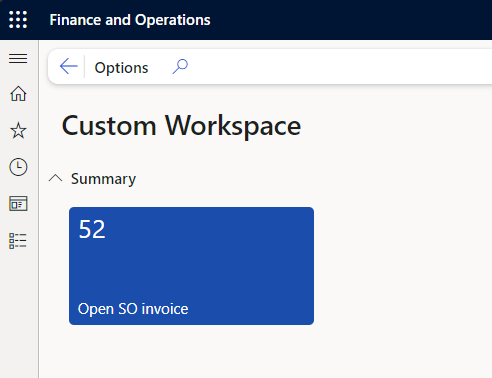492x378 pixels.
Task: Open Favorites star in the sidebar
Action: (18, 130)
